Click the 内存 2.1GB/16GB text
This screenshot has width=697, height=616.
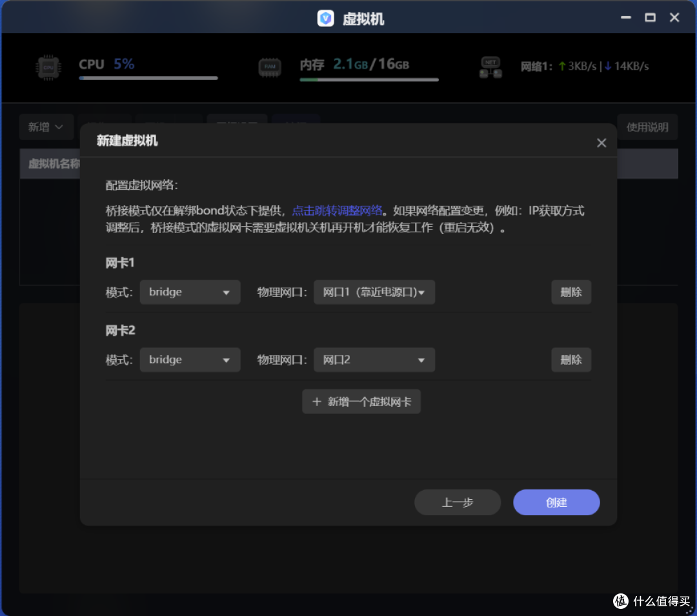354,65
